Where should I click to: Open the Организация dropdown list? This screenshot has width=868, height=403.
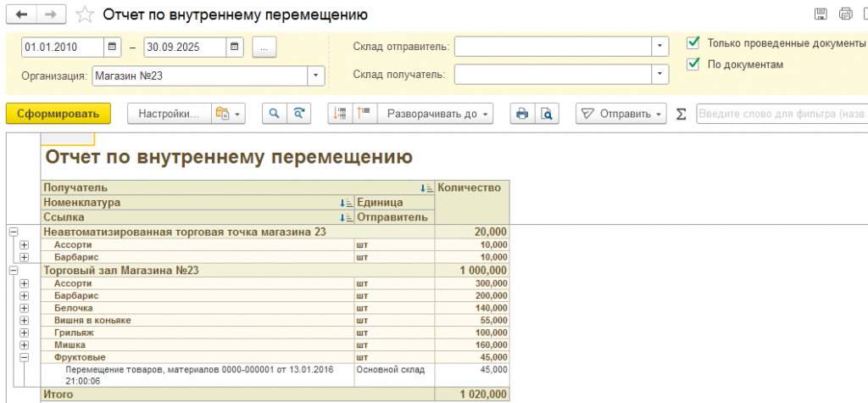317,76
